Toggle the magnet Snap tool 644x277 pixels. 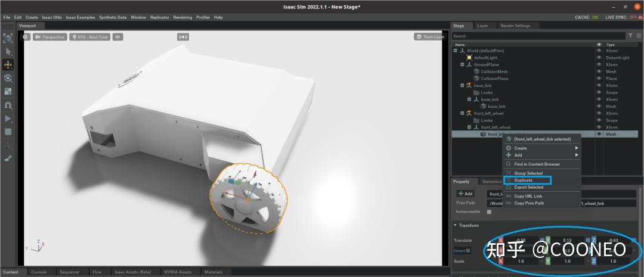(8, 105)
